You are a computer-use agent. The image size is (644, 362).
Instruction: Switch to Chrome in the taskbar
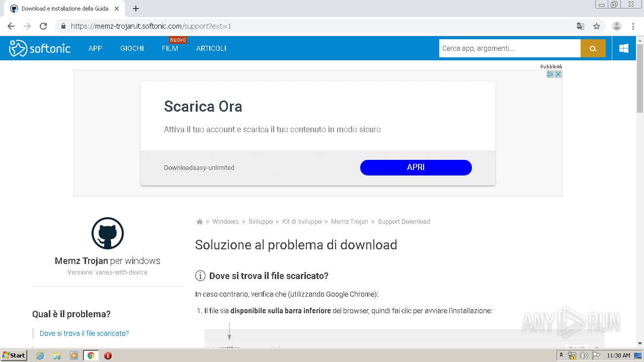91,355
